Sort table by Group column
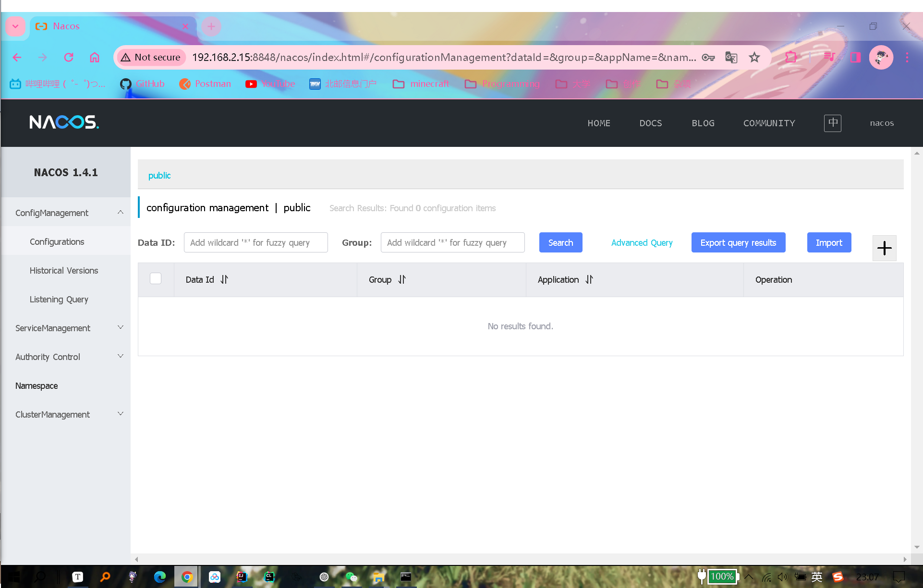Image resolution: width=923 pixels, height=588 pixels. pos(402,279)
